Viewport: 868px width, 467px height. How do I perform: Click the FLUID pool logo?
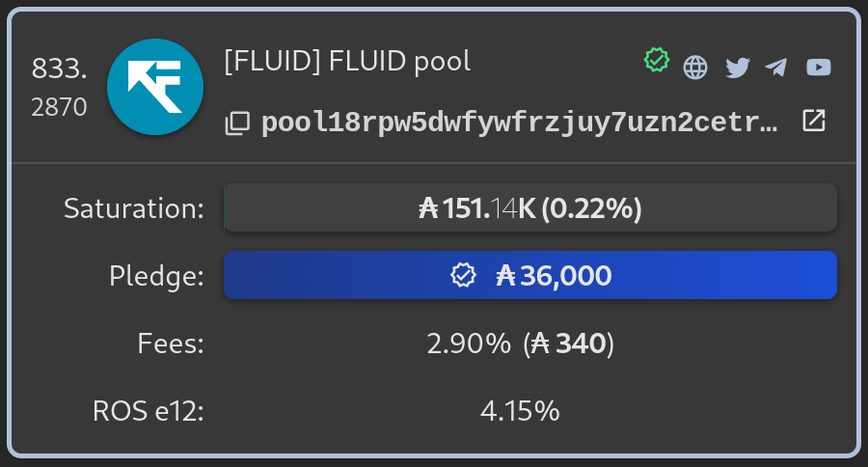point(155,87)
